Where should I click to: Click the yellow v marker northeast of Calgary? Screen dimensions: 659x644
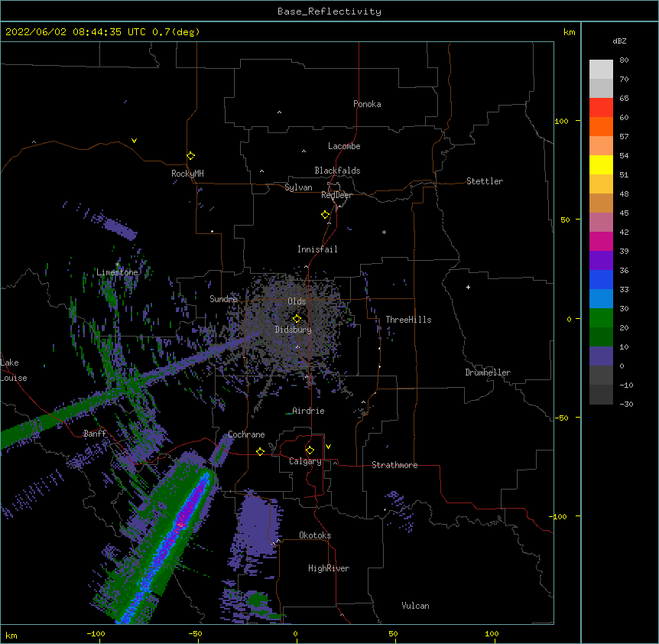click(328, 447)
